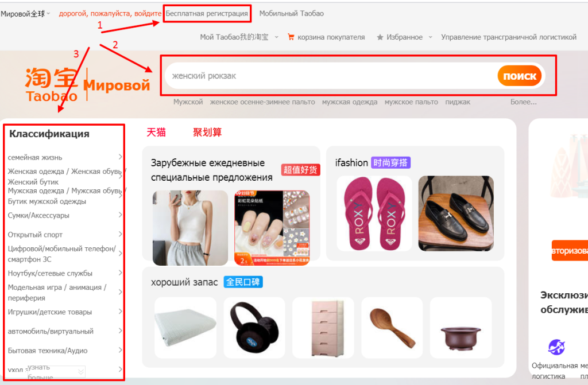Click the 超值好货 red badge

point(300,170)
